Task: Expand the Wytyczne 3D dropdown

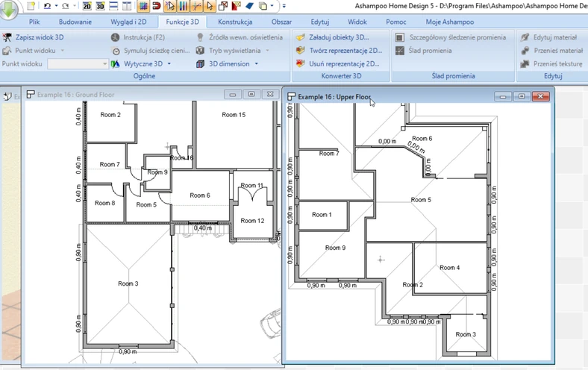Action: pos(169,64)
